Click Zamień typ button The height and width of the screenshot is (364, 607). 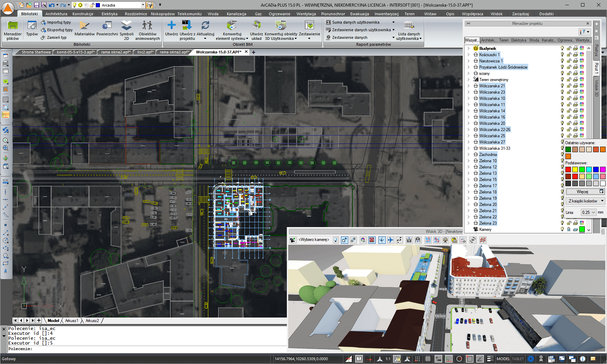pos(53,37)
